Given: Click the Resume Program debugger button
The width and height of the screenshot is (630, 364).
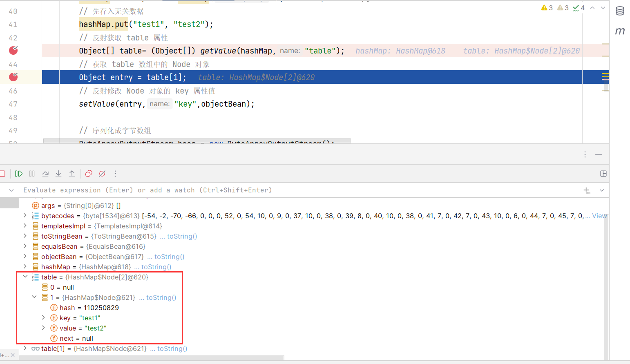Looking at the screenshot, I should pyautogui.click(x=18, y=174).
